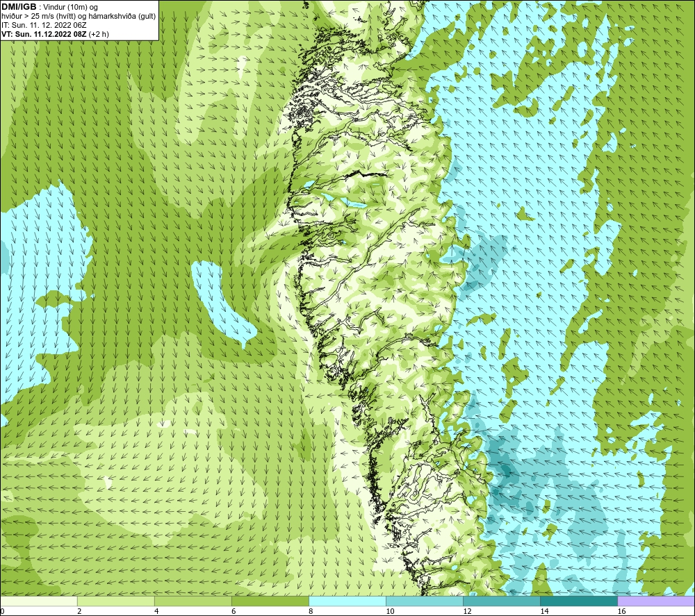Click the legend scale label '8'

point(311,611)
